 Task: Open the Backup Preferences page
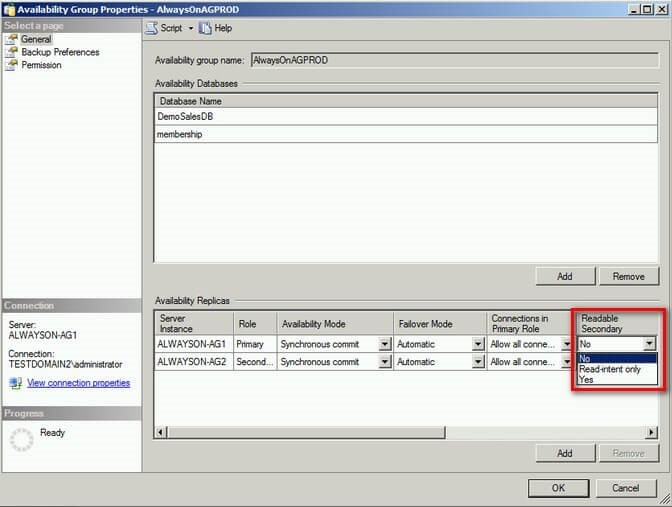coord(60,52)
